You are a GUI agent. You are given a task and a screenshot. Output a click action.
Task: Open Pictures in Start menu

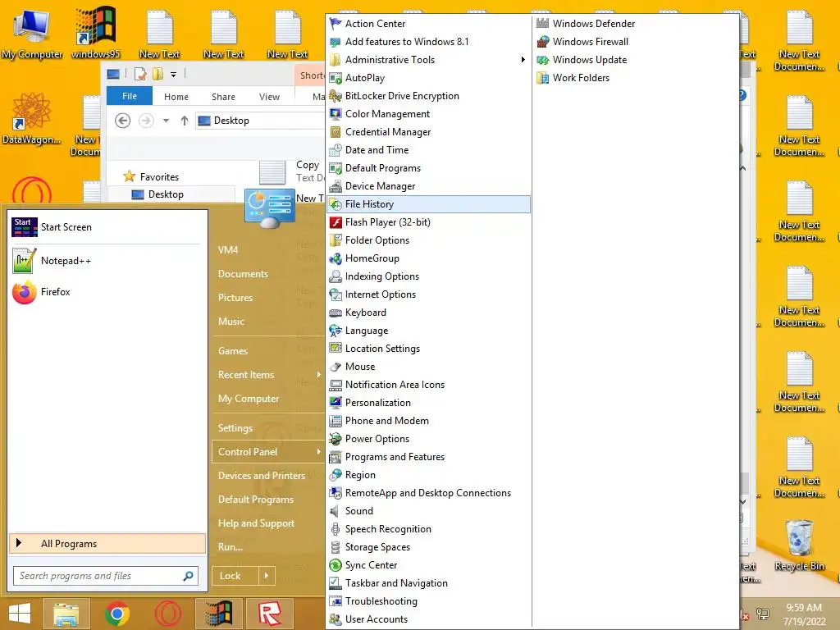235,297
